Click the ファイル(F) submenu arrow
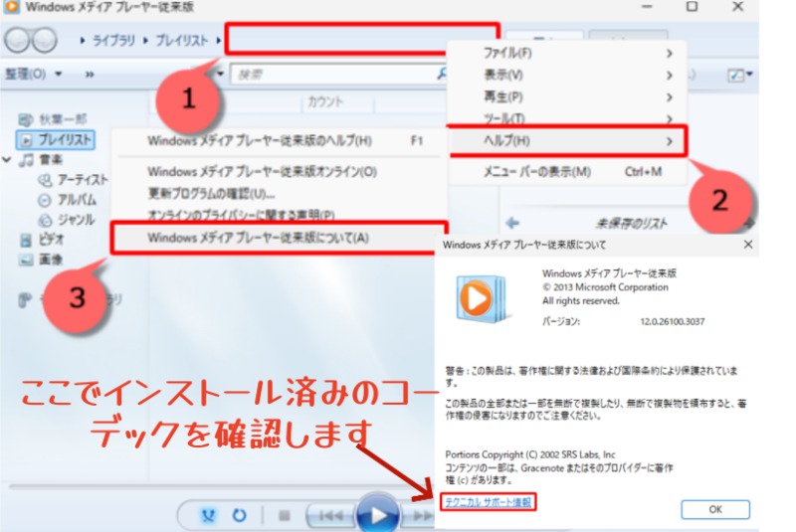This screenshot has width=796, height=532. point(670,54)
